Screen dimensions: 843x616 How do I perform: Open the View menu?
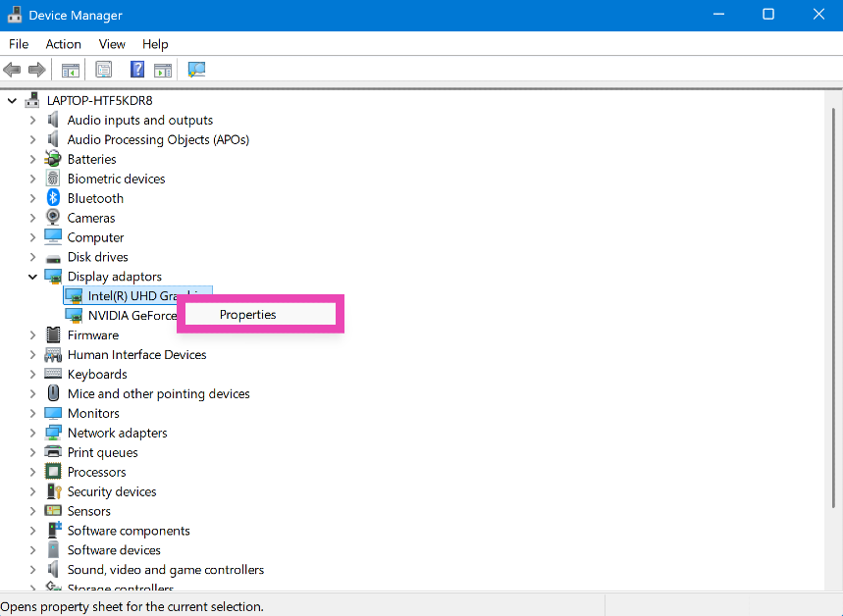click(x=112, y=44)
